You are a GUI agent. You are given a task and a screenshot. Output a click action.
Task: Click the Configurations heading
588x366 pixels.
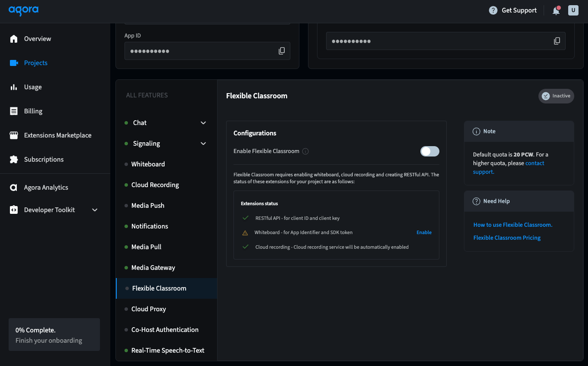(255, 133)
